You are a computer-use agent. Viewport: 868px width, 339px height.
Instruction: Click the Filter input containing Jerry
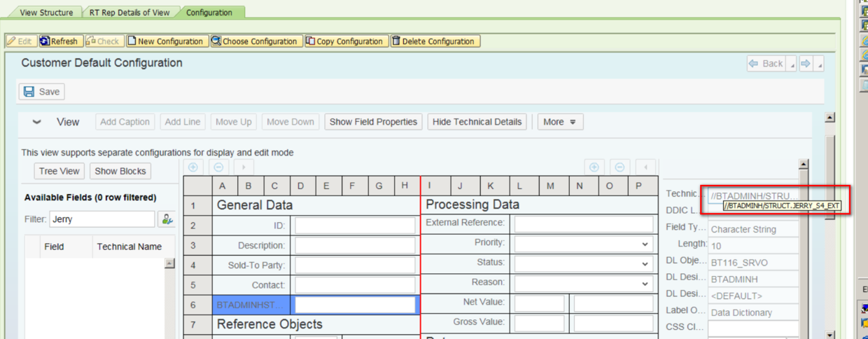[102, 219]
